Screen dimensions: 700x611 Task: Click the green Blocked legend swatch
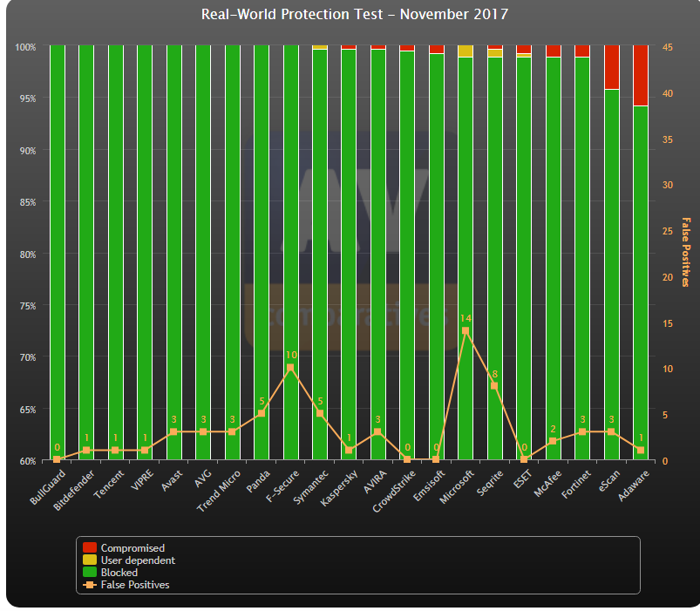(90, 572)
